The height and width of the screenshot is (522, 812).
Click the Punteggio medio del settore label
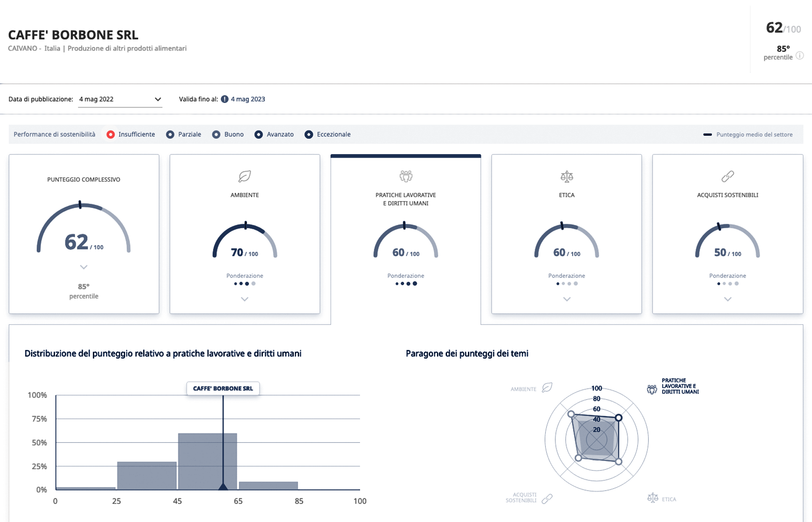(754, 134)
